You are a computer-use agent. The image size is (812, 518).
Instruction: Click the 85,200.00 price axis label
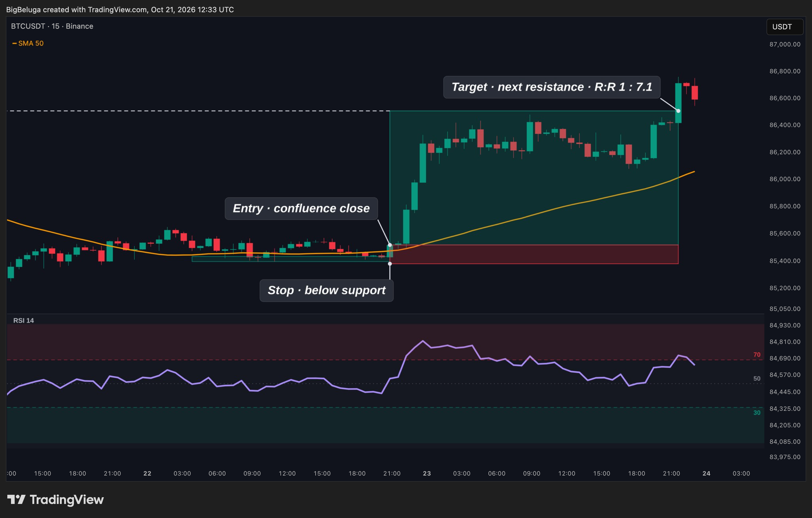tap(785, 288)
